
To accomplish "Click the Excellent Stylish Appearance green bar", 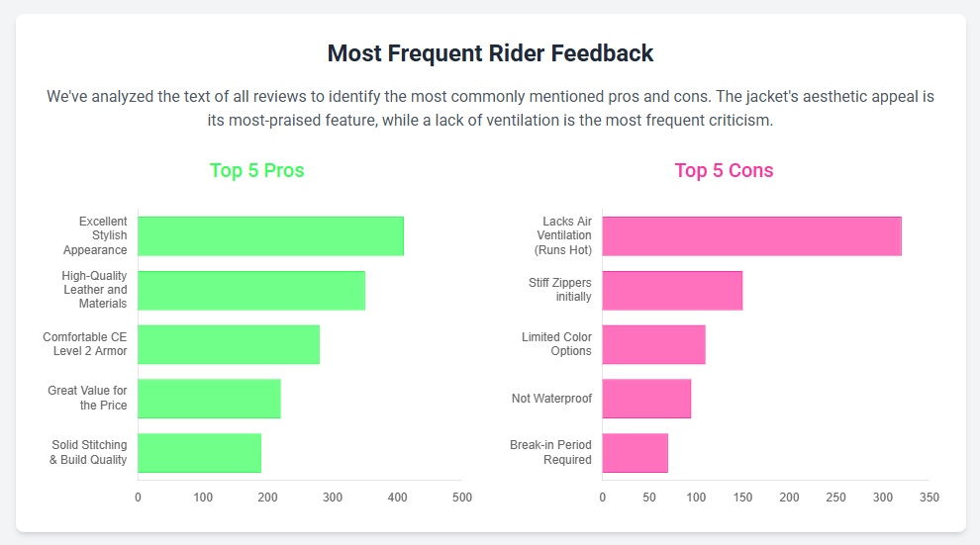I will click(x=270, y=235).
